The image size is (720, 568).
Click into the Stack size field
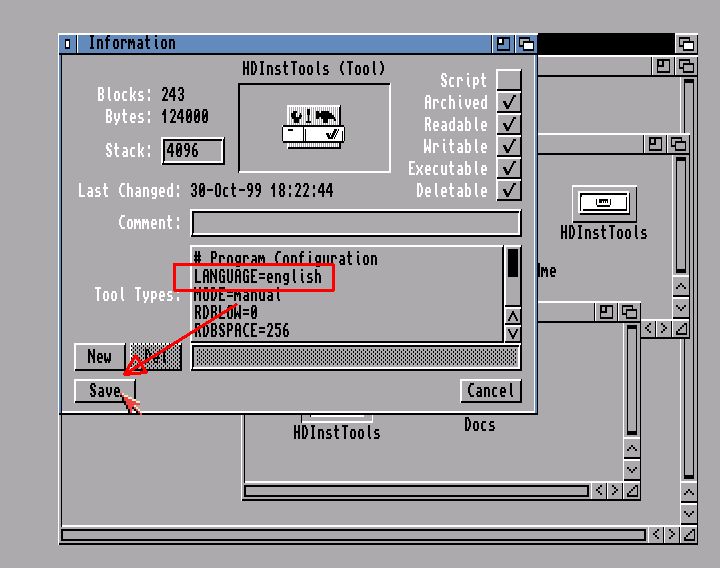click(x=192, y=151)
